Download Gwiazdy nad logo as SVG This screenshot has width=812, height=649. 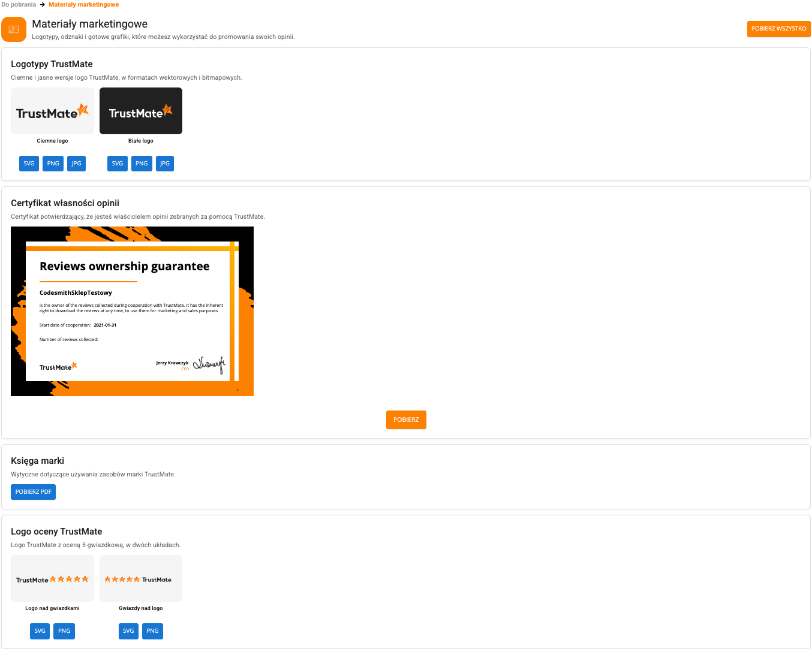[x=128, y=631]
